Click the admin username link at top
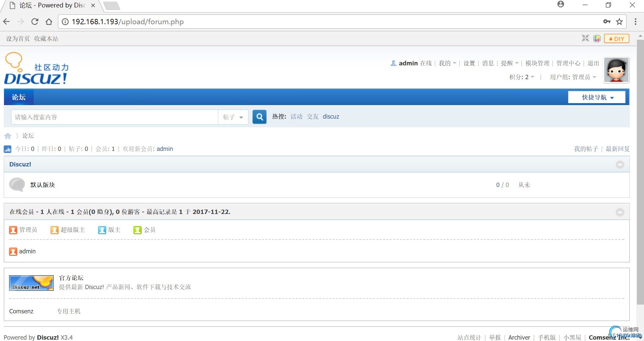 point(408,63)
